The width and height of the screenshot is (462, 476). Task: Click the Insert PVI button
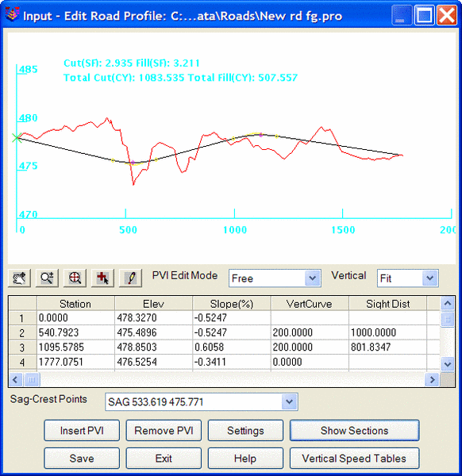[x=82, y=431]
